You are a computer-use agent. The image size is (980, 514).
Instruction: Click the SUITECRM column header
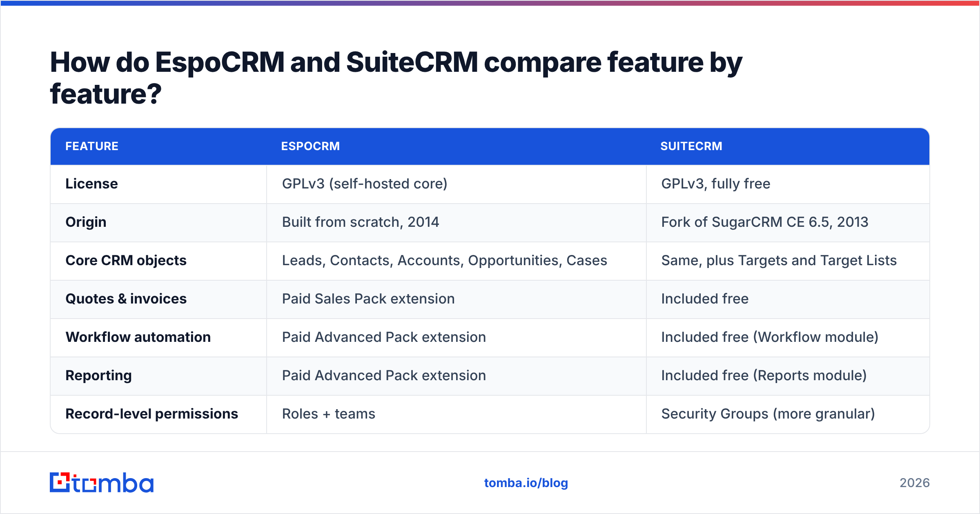point(691,146)
